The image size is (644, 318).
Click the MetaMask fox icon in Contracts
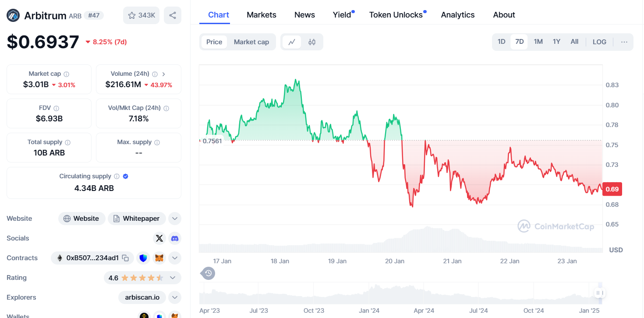point(160,258)
